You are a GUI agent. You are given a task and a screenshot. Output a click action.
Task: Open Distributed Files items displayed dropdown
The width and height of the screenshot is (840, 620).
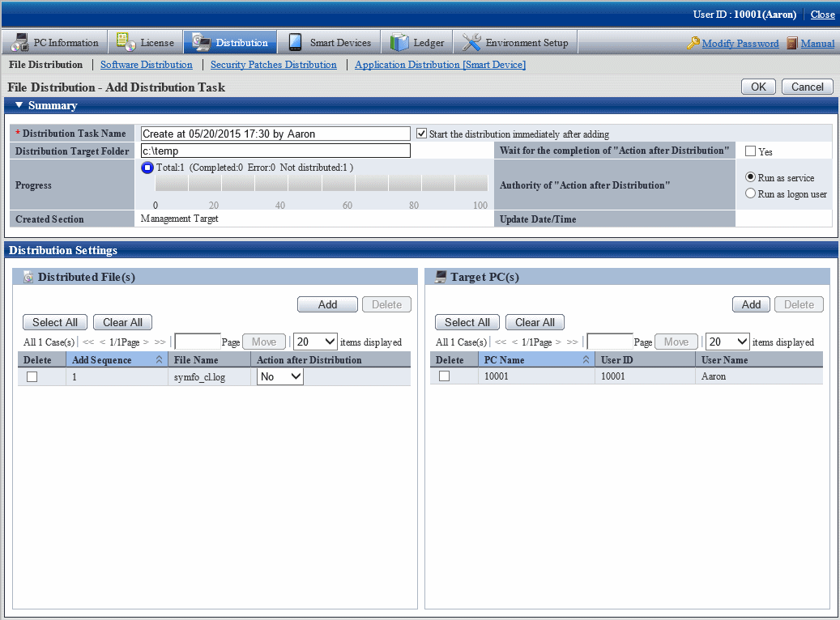click(316, 342)
